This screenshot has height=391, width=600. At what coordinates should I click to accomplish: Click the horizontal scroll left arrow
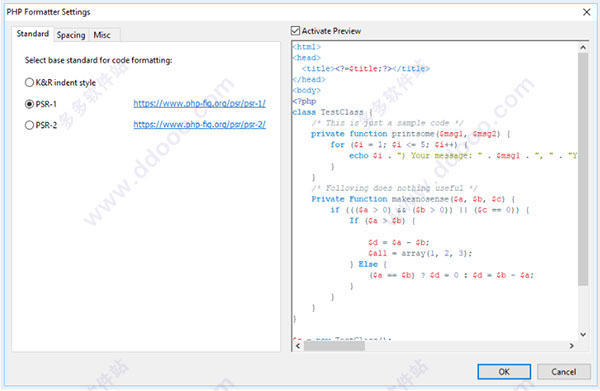click(298, 346)
